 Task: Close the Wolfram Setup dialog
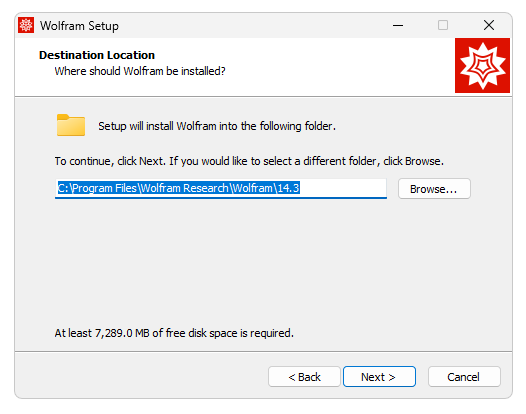pyautogui.click(x=489, y=25)
